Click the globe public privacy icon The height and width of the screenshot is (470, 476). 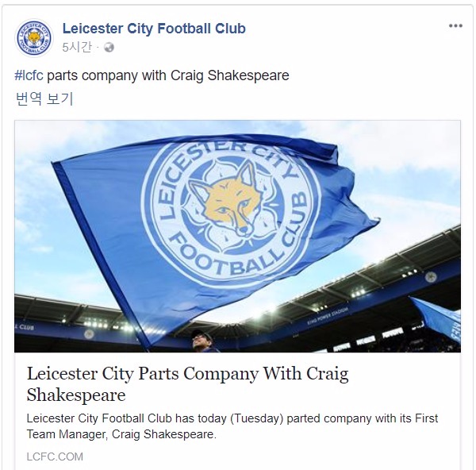point(109,48)
